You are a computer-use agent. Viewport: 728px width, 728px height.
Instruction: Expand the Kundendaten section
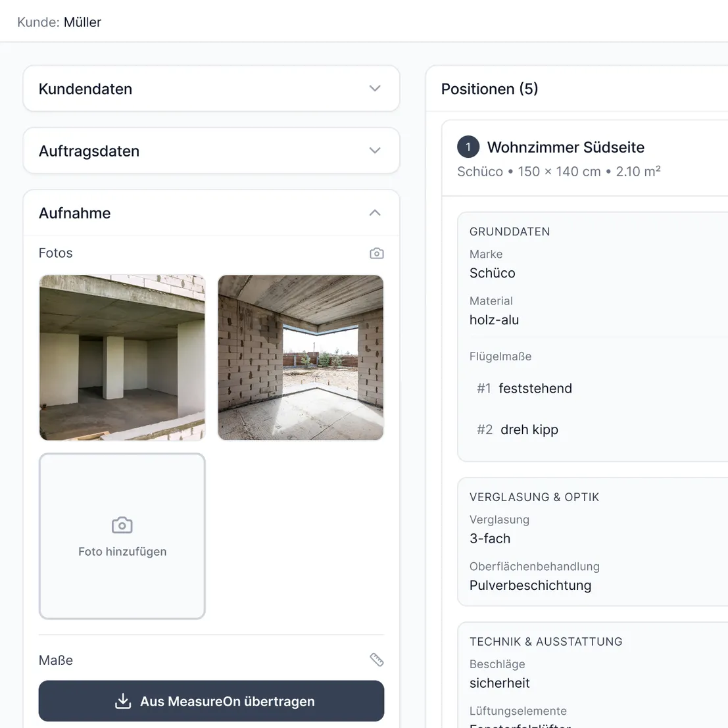374,89
